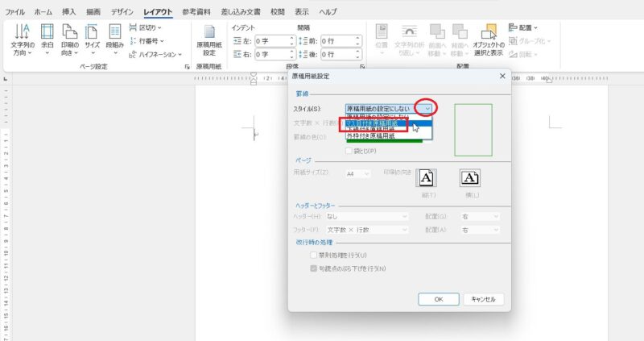
Task: Click the right indent 右 field
Action: click(275, 54)
